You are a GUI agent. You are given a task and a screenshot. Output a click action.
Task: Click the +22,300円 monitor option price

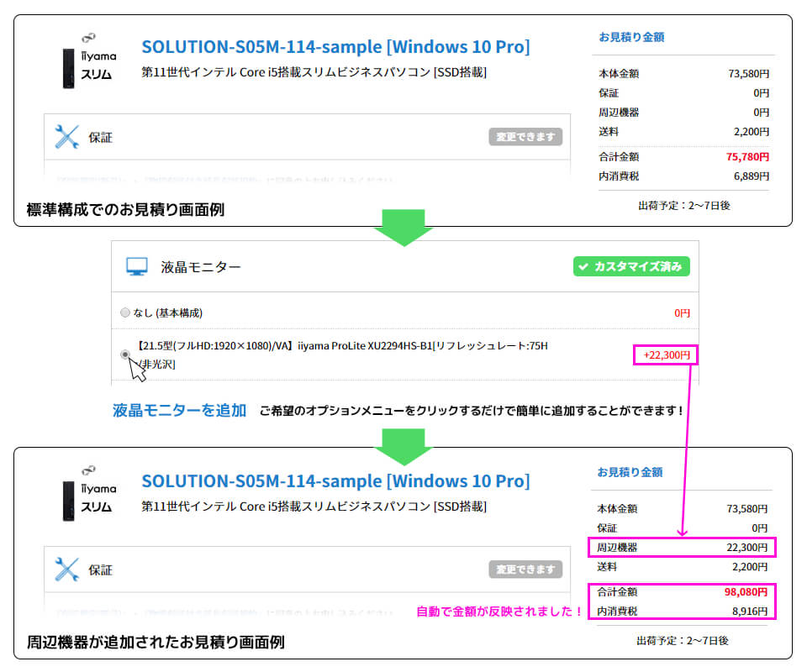tap(666, 354)
